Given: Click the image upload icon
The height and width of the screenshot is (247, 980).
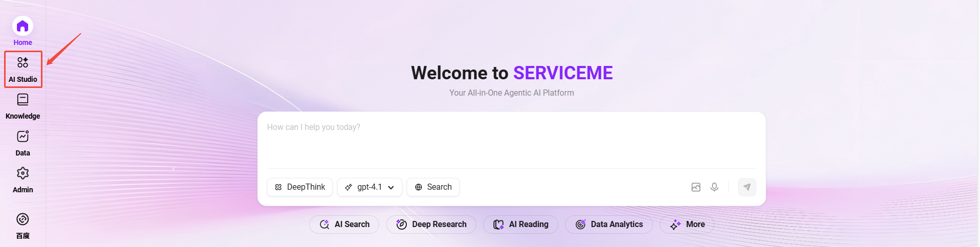Looking at the screenshot, I should pyautogui.click(x=695, y=187).
